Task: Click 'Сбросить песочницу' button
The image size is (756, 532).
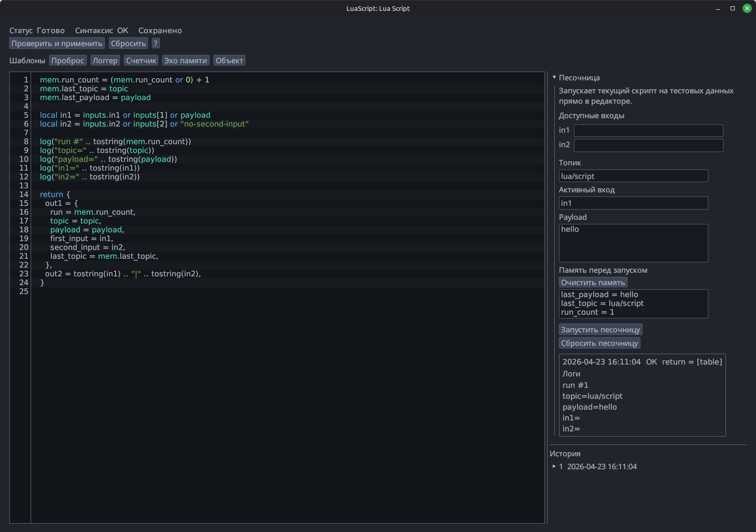Action: [599, 343]
